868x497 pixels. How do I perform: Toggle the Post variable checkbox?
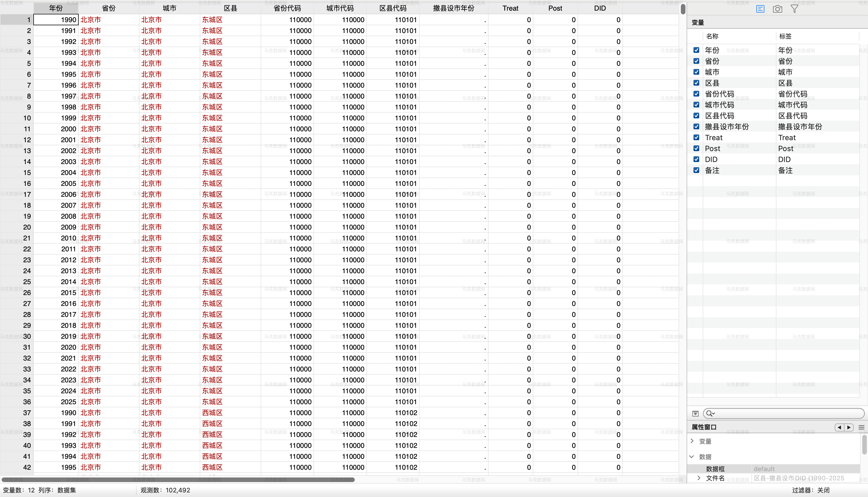(696, 149)
